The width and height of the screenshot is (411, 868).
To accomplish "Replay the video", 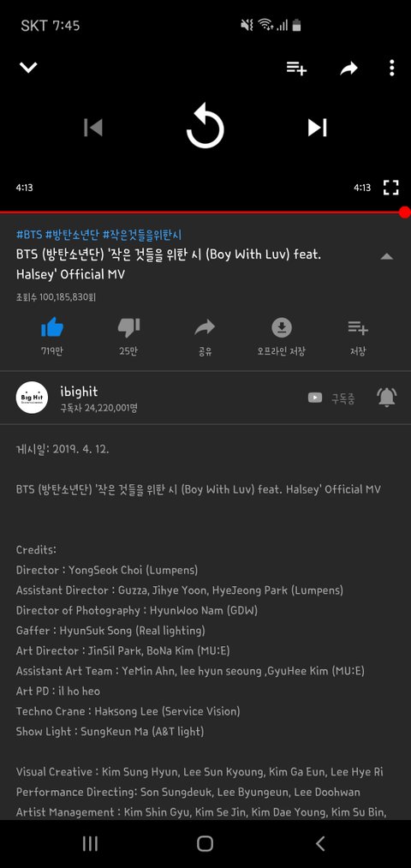I will coord(205,126).
